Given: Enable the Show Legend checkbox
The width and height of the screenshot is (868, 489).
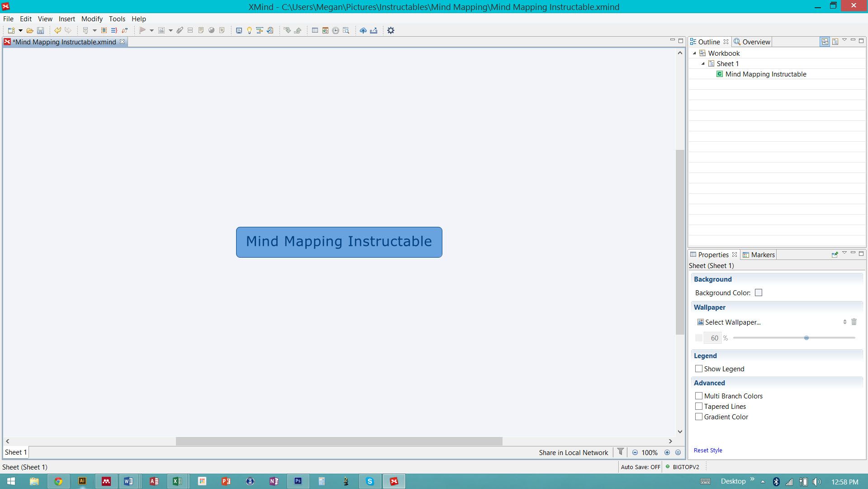Looking at the screenshot, I should click(x=699, y=369).
